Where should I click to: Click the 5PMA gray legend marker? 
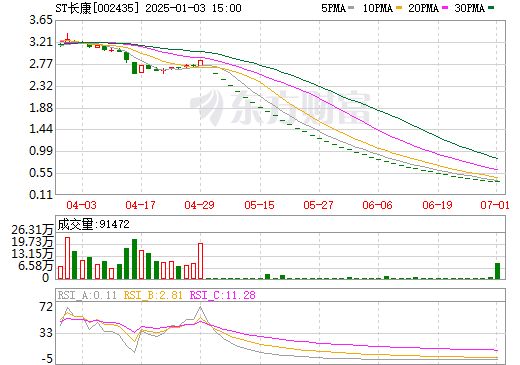click(x=351, y=8)
